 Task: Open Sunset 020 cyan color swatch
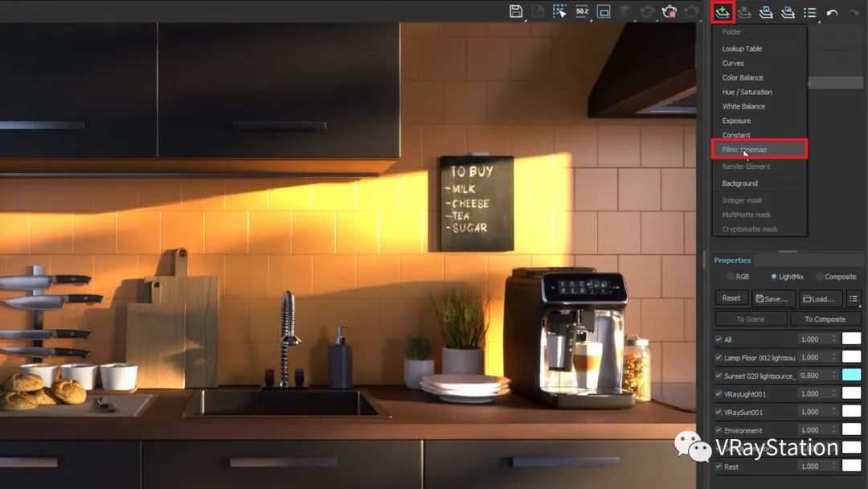pos(851,375)
